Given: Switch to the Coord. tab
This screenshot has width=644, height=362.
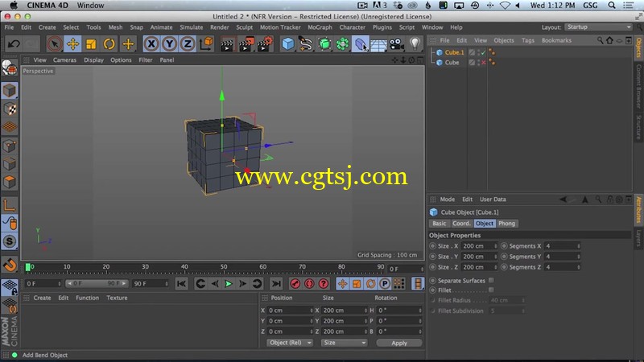Looking at the screenshot, I should point(460,224).
